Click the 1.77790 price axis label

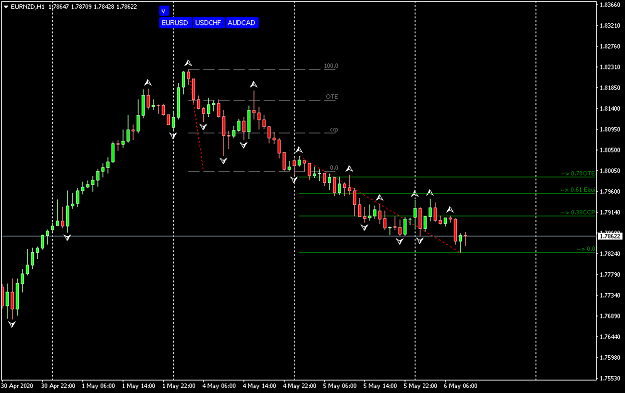(610, 274)
